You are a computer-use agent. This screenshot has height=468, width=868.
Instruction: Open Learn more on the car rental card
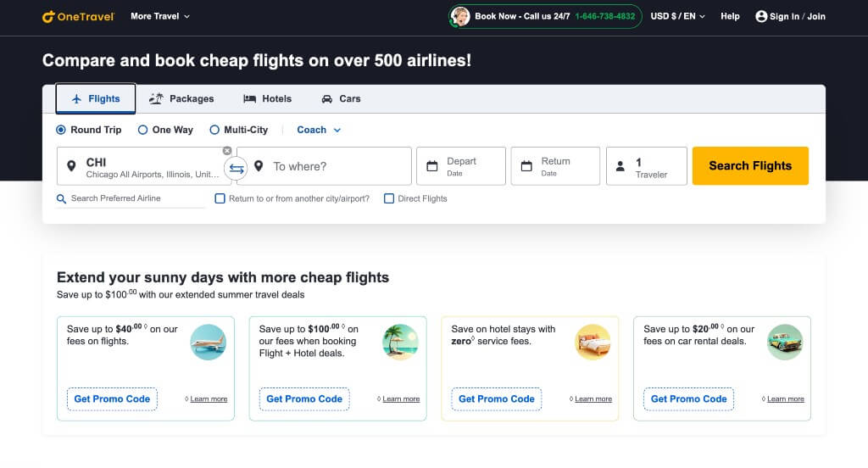pos(786,398)
